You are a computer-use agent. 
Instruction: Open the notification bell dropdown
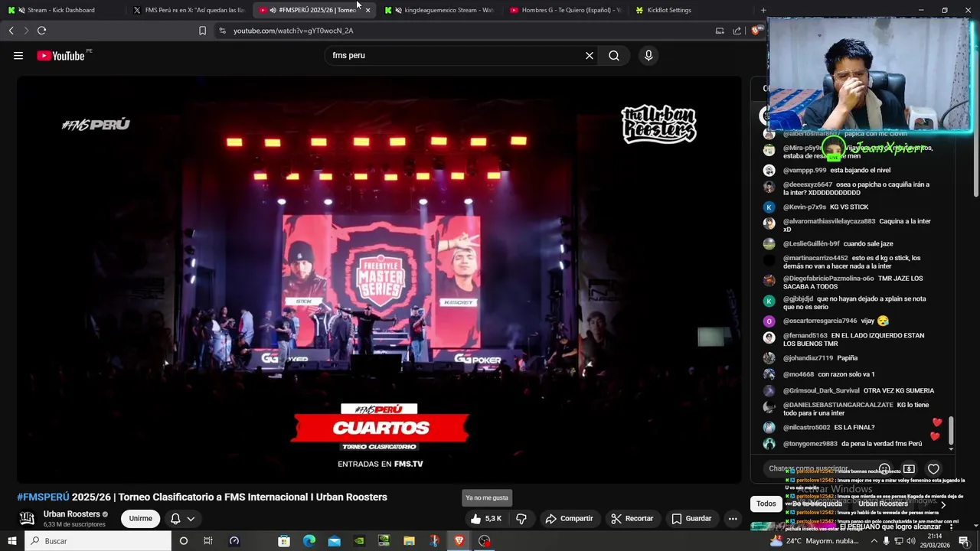[182, 518]
